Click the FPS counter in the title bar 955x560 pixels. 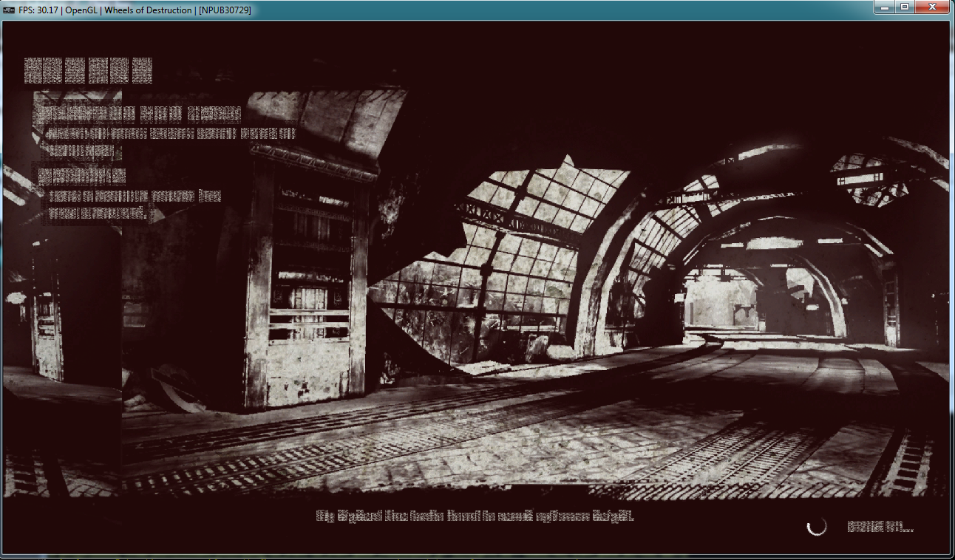click(x=41, y=10)
